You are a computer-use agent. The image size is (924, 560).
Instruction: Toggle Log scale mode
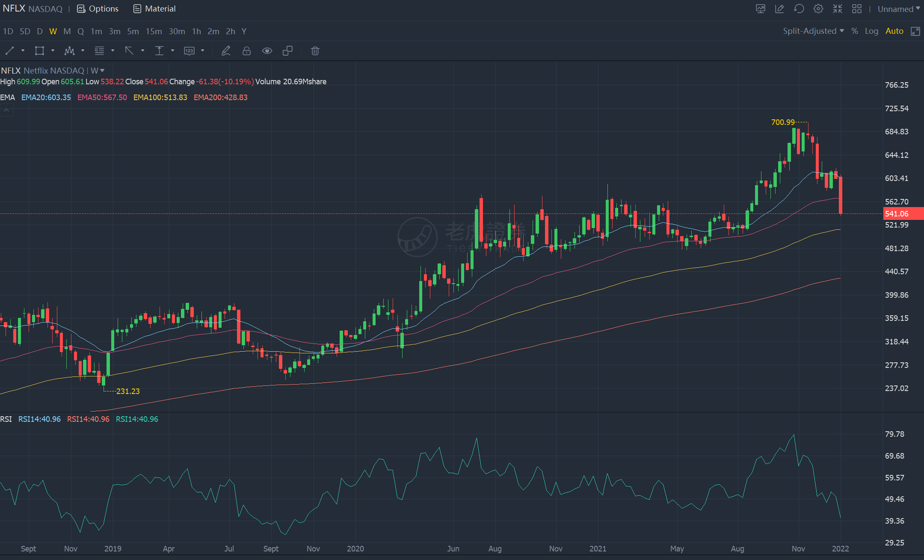coord(871,31)
